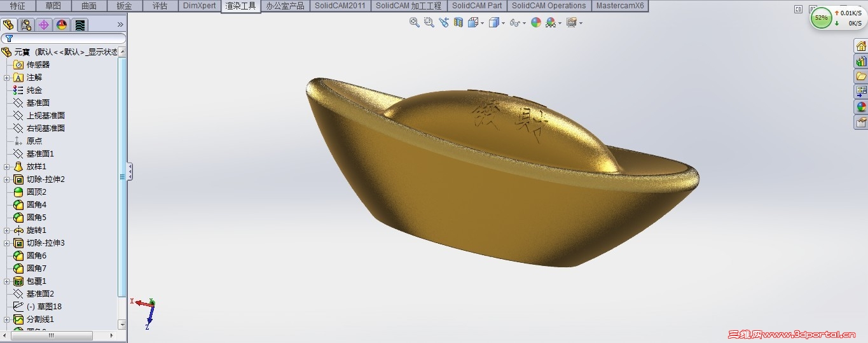
Task: Click the Display Style cube icon
Action: 495,22
